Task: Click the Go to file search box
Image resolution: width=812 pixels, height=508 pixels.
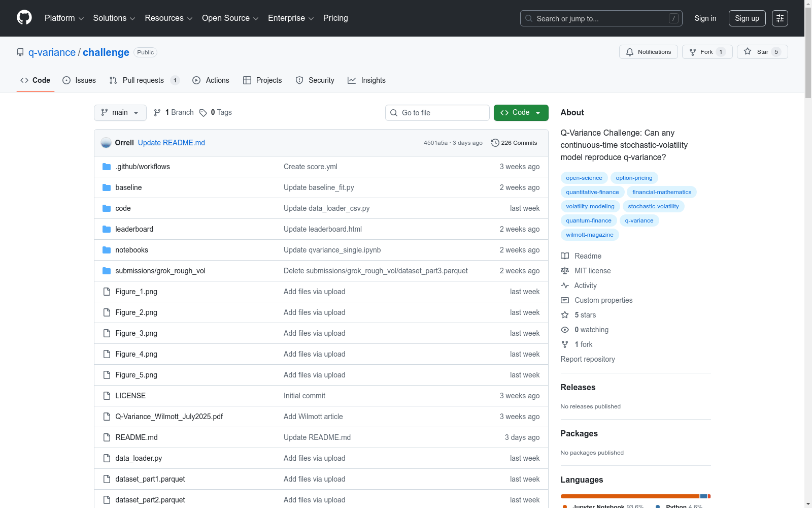Action: (437, 113)
